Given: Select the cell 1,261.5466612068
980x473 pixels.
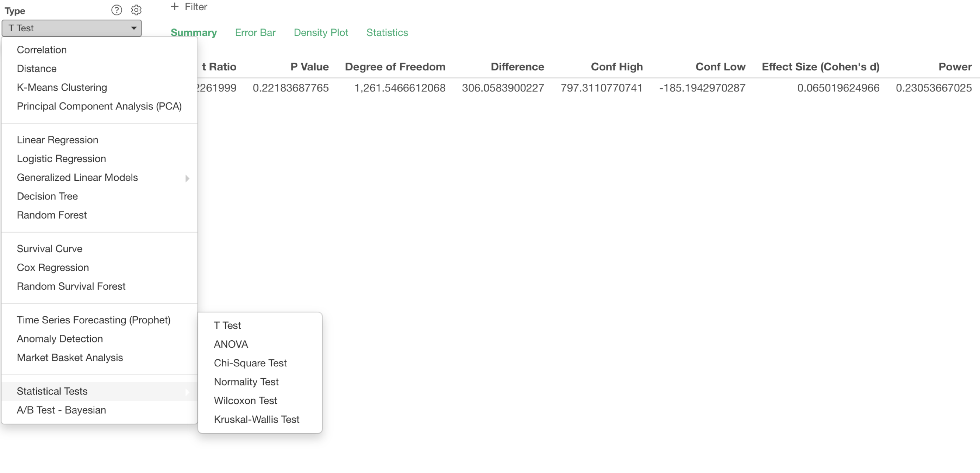Looking at the screenshot, I should pyautogui.click(x=400, y=88).
